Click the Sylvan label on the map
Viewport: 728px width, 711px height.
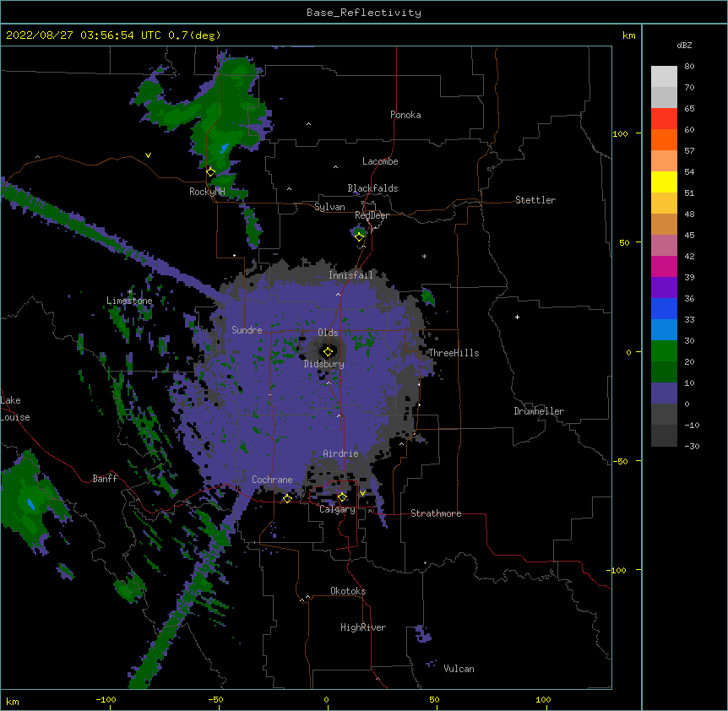(x=329, y=207)
